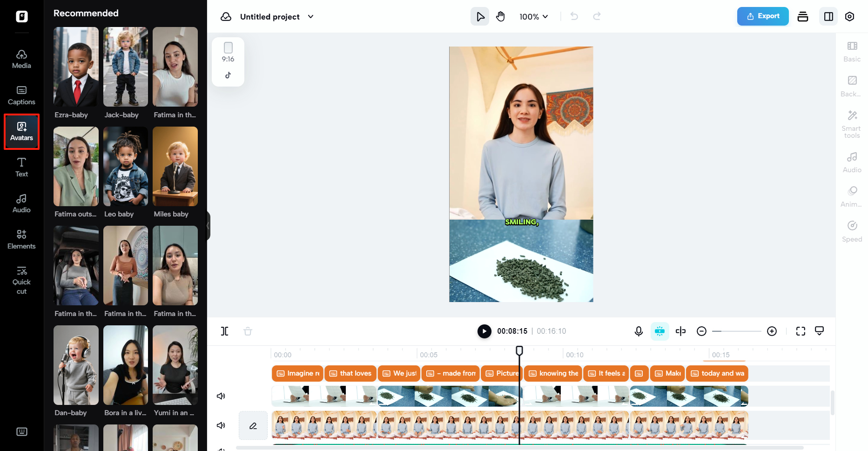Select the 'that loves' caption clip
868x451 pixels.
350,373
